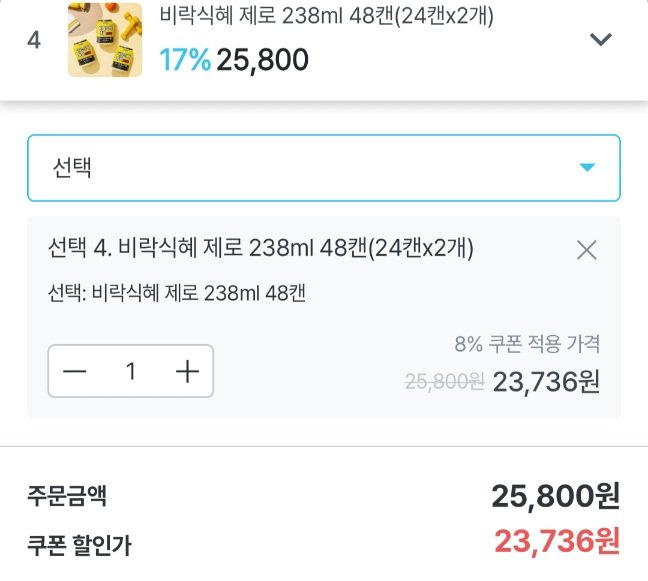Decrease quantity with the minus button

point(75,372)
